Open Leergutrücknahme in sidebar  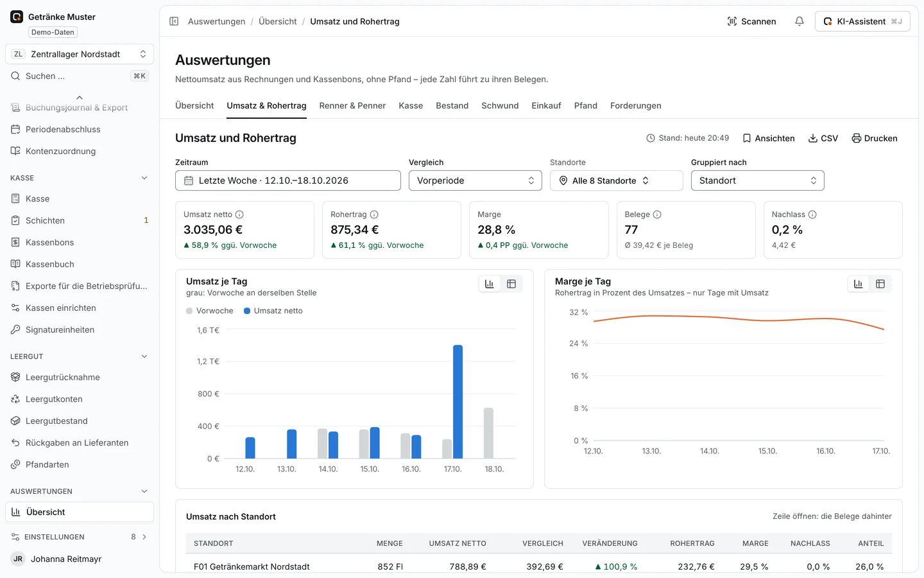click(80, 377)
